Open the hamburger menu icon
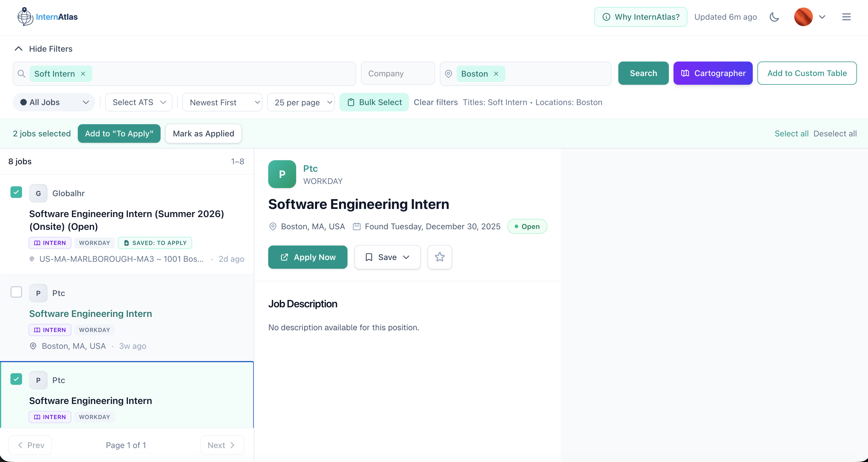Image resolution: width=868 pixels, height=462 pixels. tap(846, 17)
